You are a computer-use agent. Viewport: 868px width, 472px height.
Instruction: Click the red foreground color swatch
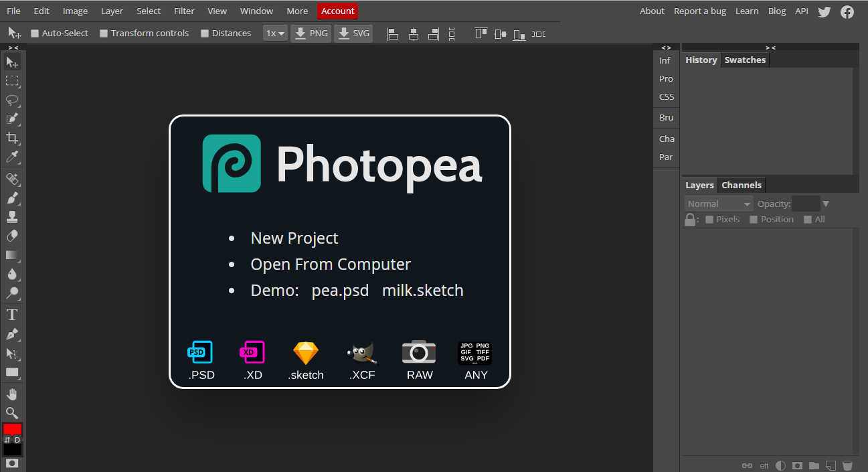pos(12,428)
